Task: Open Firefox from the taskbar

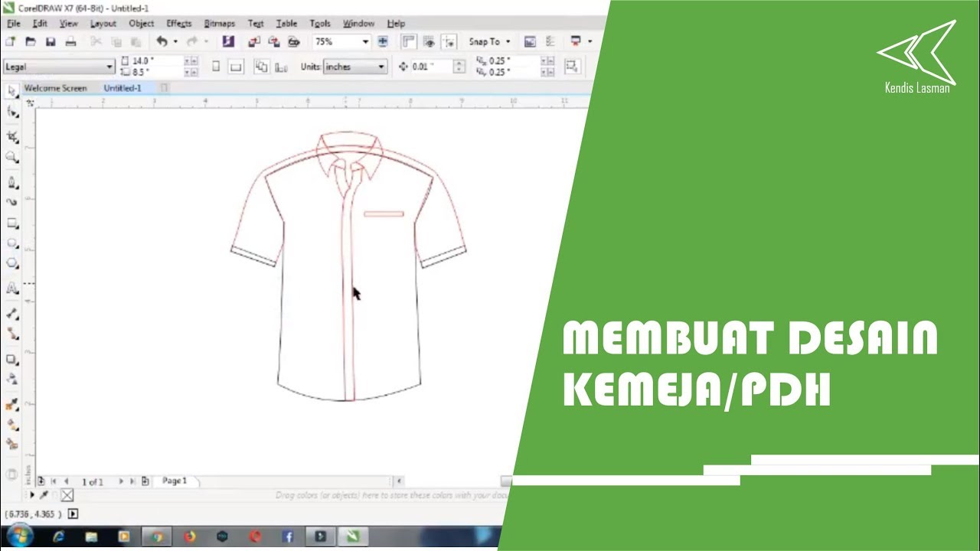Action: click(x=190, y=536)
